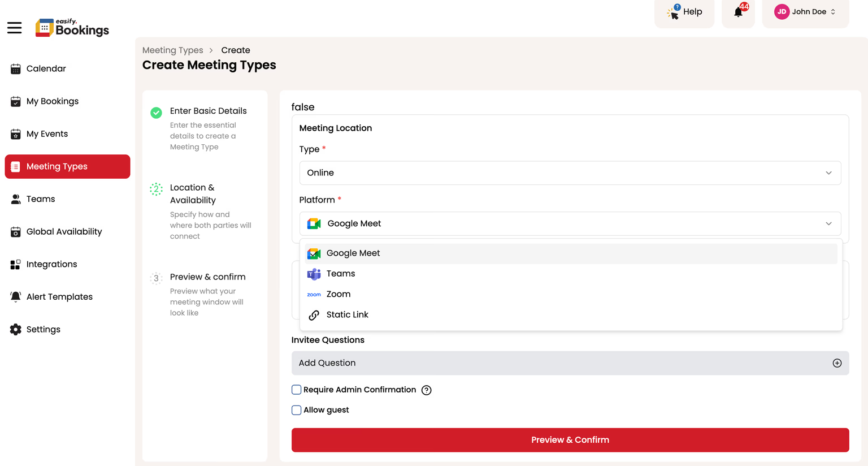Open Settings in the sidebar

click(x=67, y=330)
